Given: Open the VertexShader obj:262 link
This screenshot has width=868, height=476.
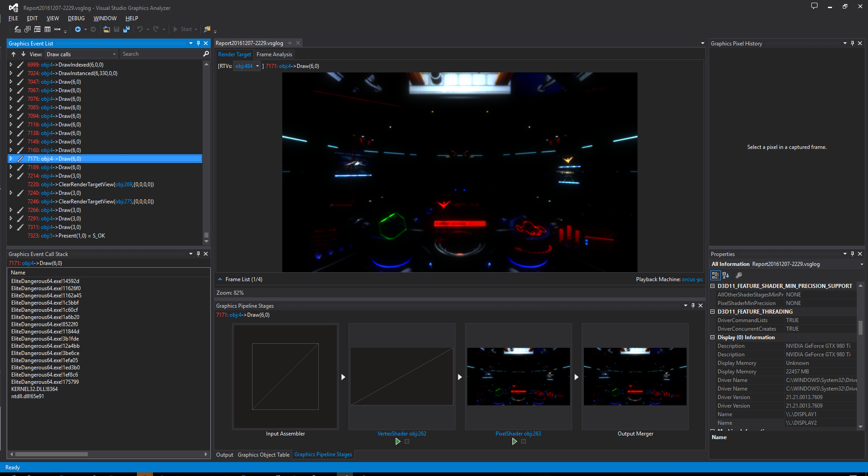Looking at the screenshot, I should (402, 434).
